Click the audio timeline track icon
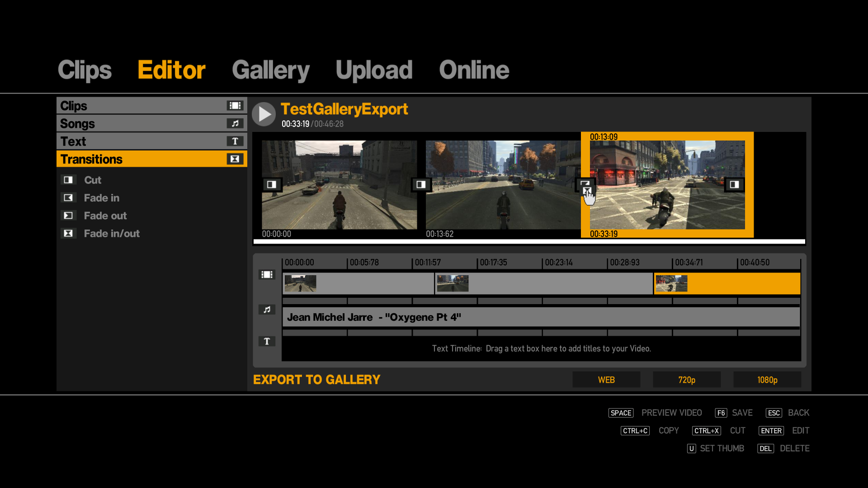This screenshot has width=868, height=488. pyautogui.click(x=268, y=309)
